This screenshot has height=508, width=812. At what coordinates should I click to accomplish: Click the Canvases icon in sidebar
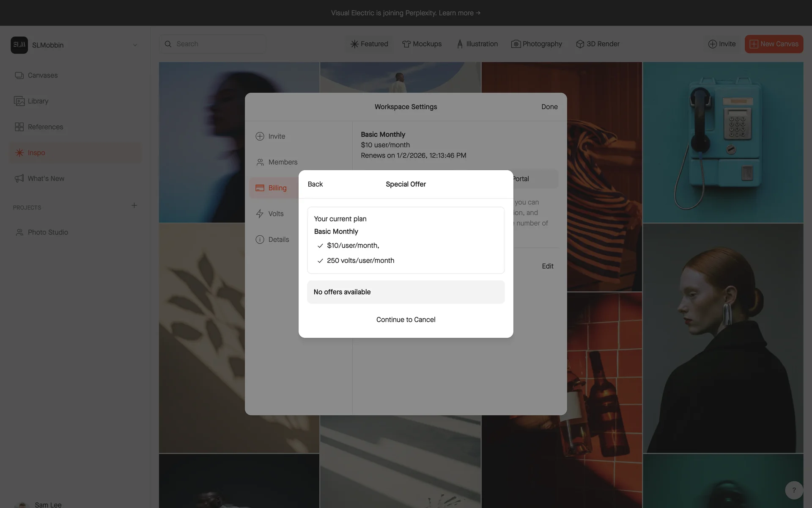point(19,75)
